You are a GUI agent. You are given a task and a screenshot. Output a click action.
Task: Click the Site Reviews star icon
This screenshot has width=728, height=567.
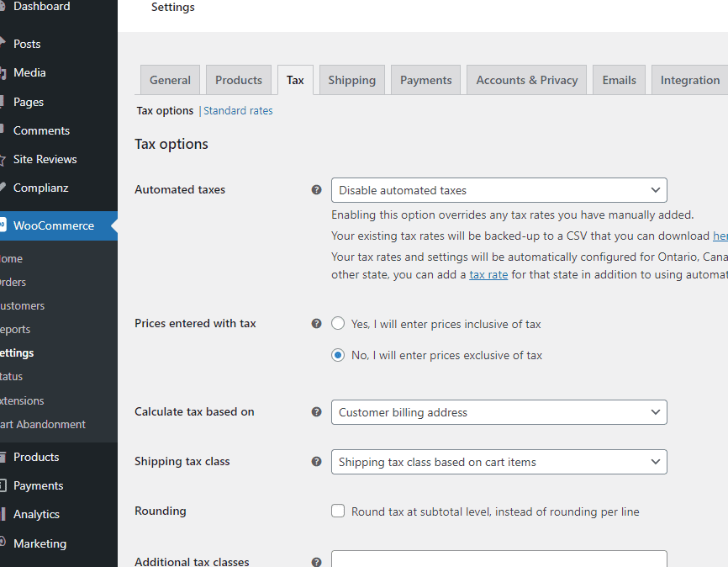(3, 160)
